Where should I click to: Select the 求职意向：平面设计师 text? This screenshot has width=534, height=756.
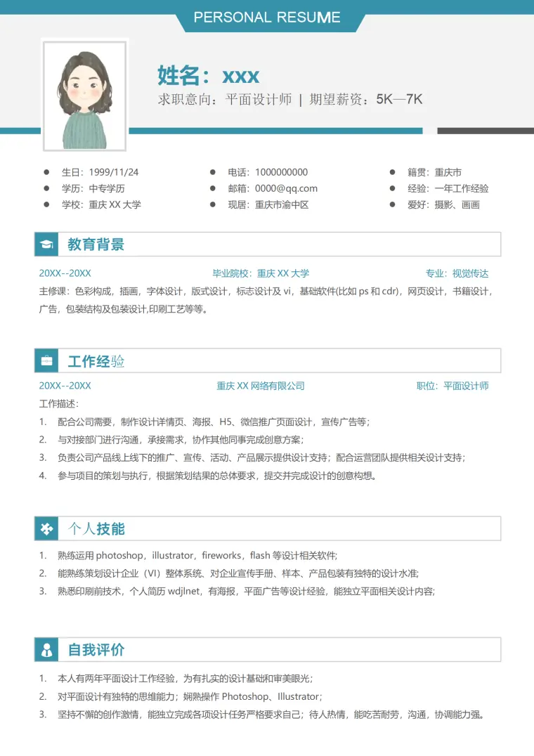[225, 99]
